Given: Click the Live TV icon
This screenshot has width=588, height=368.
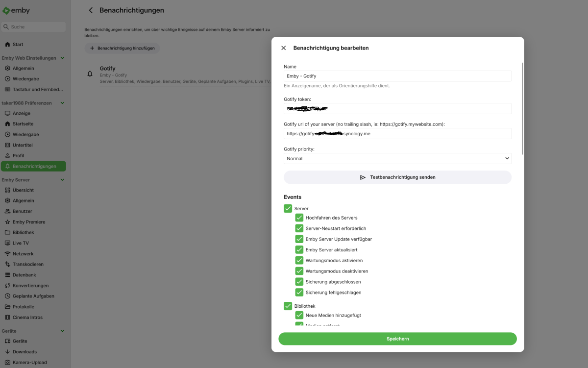Looking at the screenshot, I should click(x=7, y=243).
